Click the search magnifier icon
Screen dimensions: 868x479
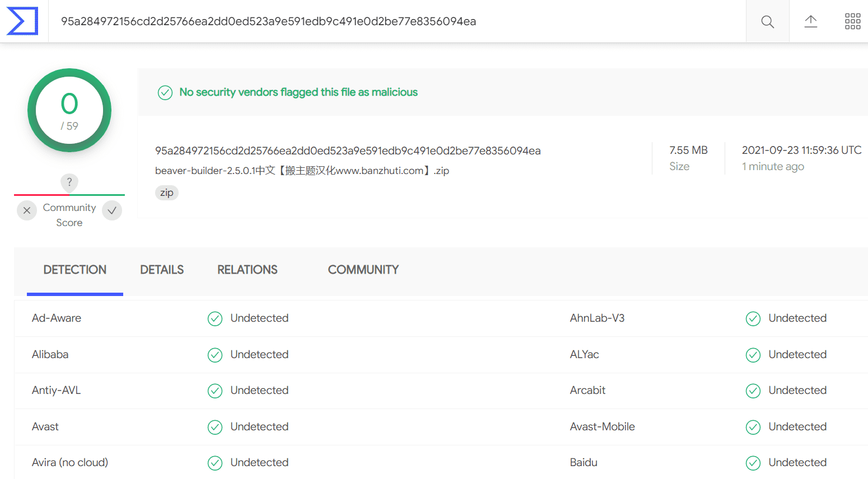point(768,22)
